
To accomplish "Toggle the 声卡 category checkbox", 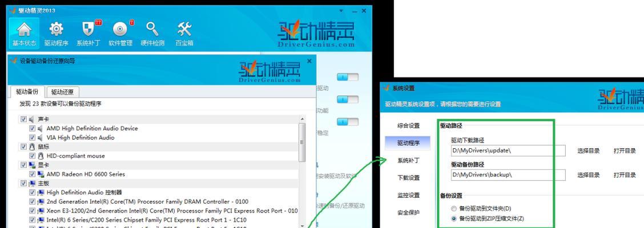I will (23, 119).
